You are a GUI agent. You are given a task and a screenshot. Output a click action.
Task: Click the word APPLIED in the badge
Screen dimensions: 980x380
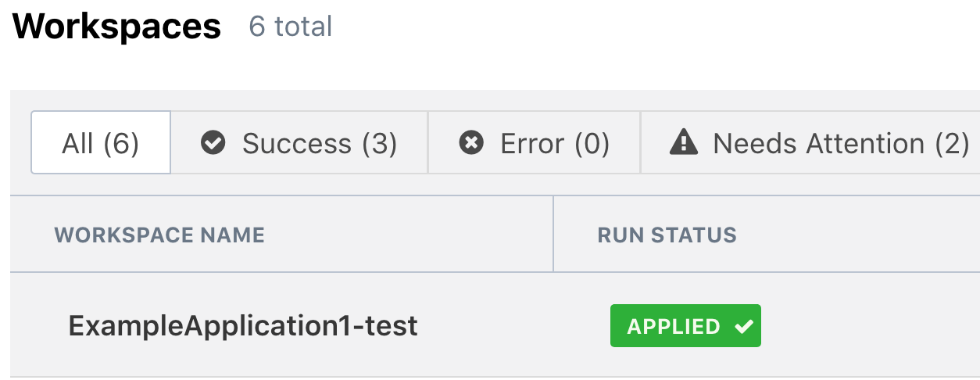(x=674, y=326)
